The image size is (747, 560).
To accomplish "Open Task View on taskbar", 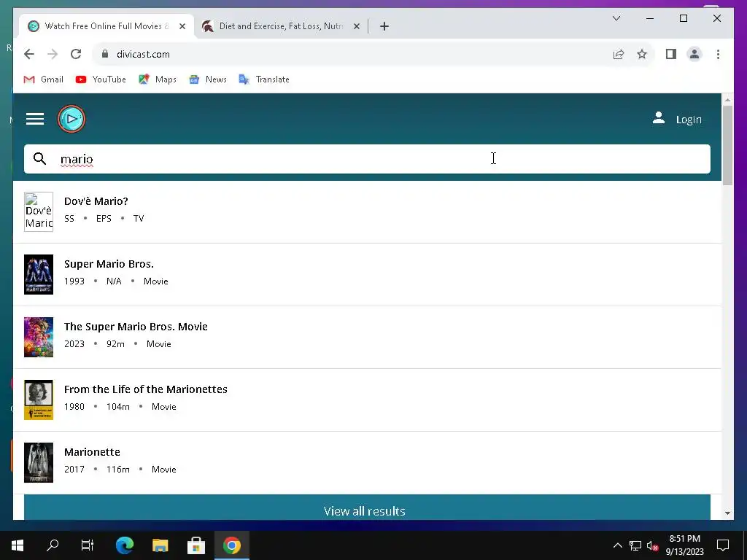I will point(88,545).
